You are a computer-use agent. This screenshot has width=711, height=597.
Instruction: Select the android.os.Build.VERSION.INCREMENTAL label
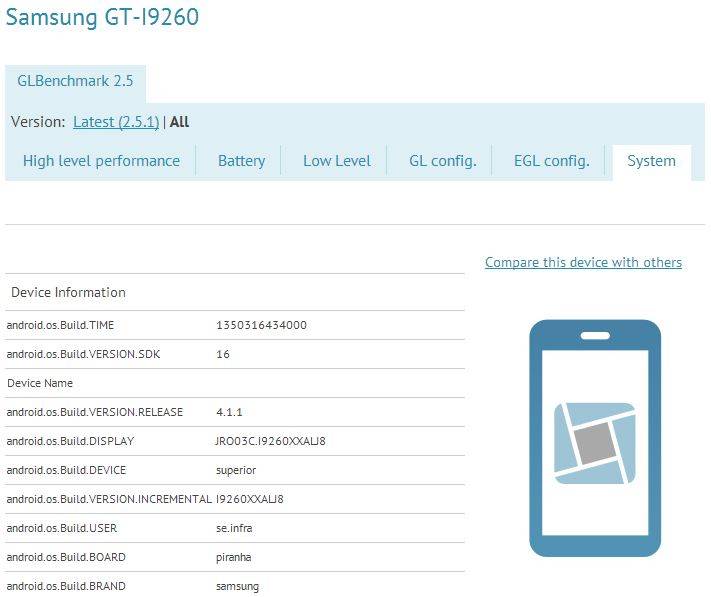point(109,499)
